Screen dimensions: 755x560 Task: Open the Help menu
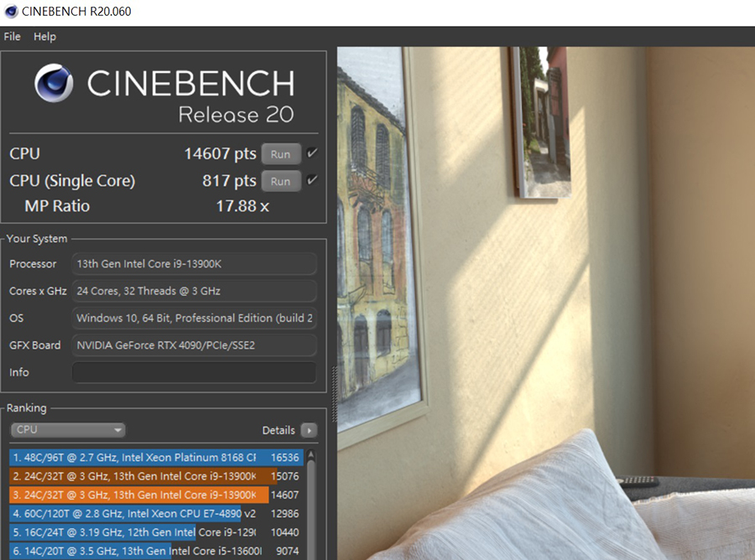44,37
